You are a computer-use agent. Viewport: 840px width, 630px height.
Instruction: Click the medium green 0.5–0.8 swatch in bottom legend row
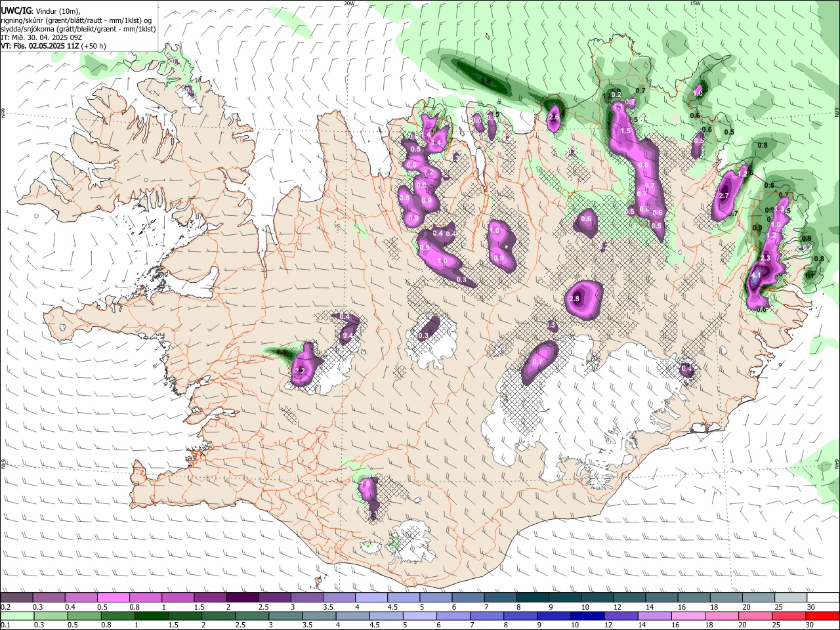click(x=85, y=616)
